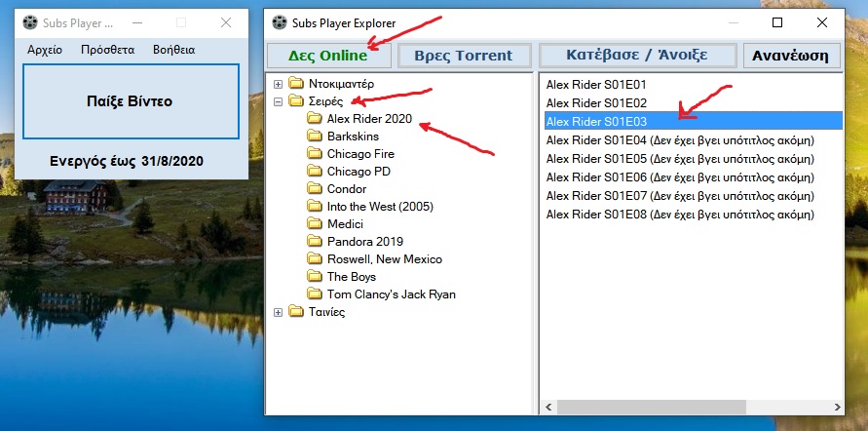Screen dimensions: 868x431
Task: Expand the Ταινίες tree node
Action: pyautogui.click(x=279, y=312)
